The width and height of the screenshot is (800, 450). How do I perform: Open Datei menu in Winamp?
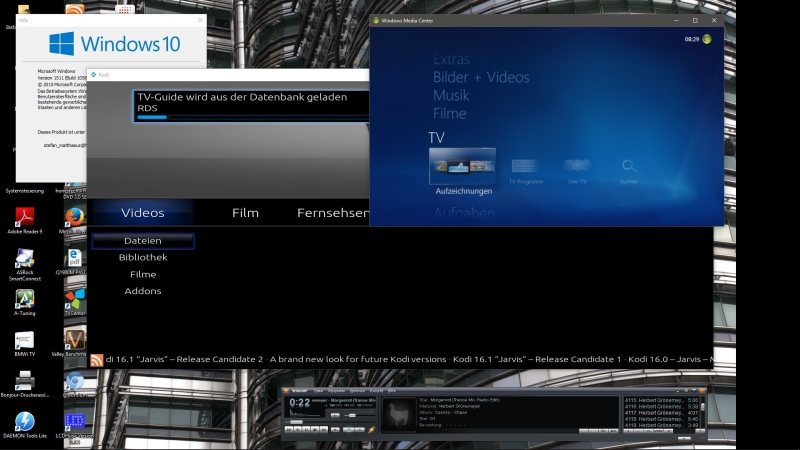pos(318,391)
